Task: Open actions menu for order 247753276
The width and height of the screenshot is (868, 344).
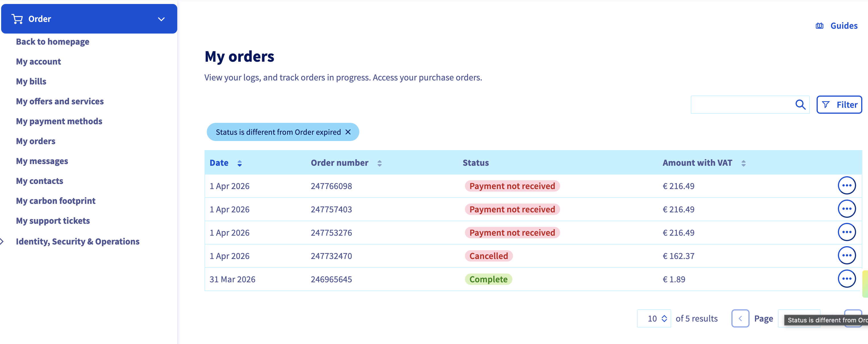Action: (x=846, y=232)
